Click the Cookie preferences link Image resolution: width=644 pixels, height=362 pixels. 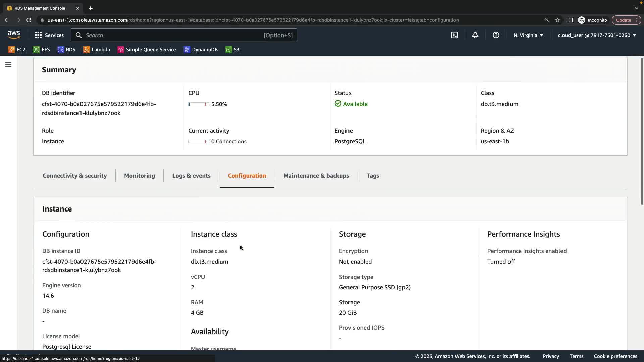click(615, 356)
